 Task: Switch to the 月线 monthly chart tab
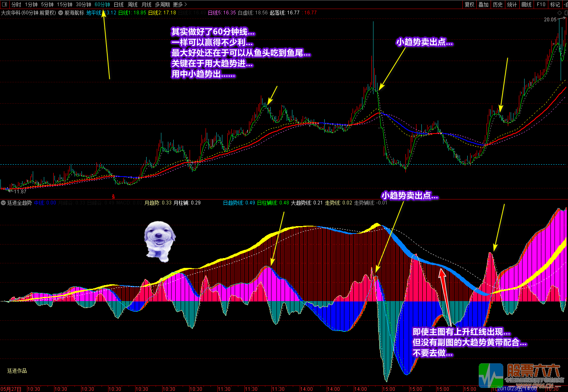click(147, 5)
